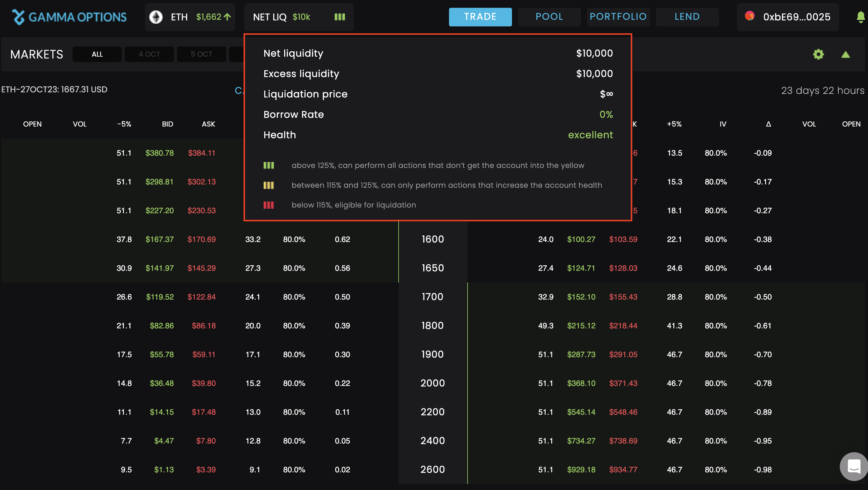This screenshot has height=490, width=868.
Task: Open the markets settings gear
Action: [x=818, y=54]
